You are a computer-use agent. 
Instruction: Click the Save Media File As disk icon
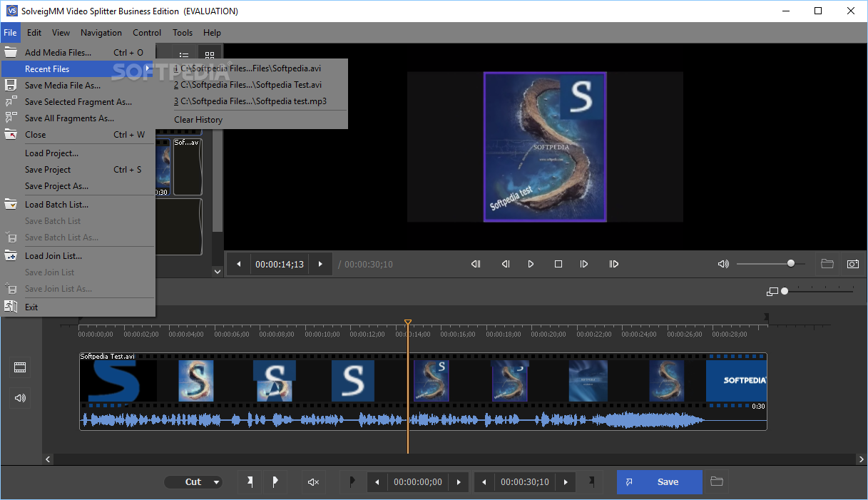click(11, 85)
